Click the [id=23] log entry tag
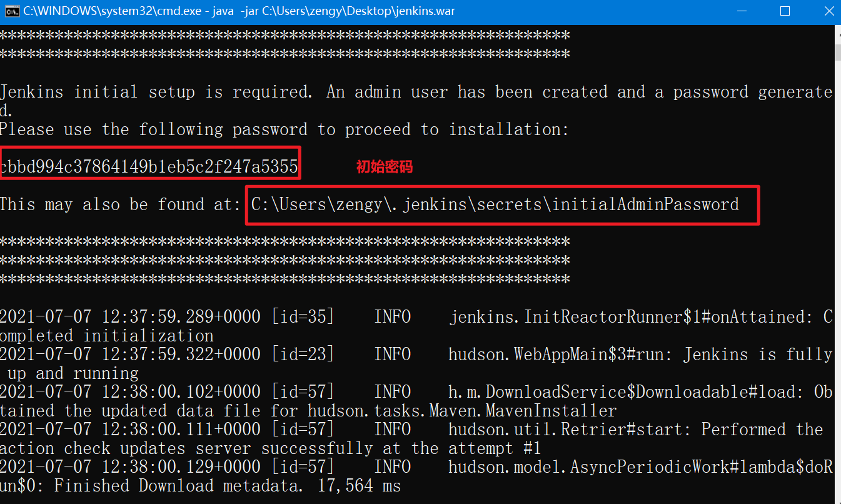The height and width of the screenshot is (504, 841). pos(303,355)
